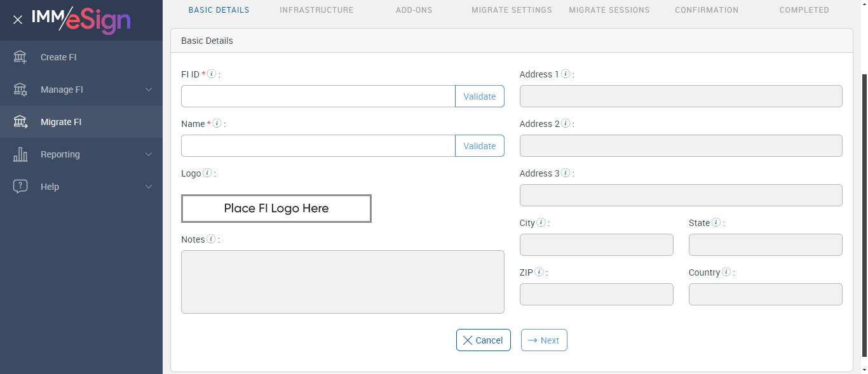Screen dimensions: 868x374
Task: Expand the Help submenu chevron
Action: pyautogui.click(x=149, y=187)
